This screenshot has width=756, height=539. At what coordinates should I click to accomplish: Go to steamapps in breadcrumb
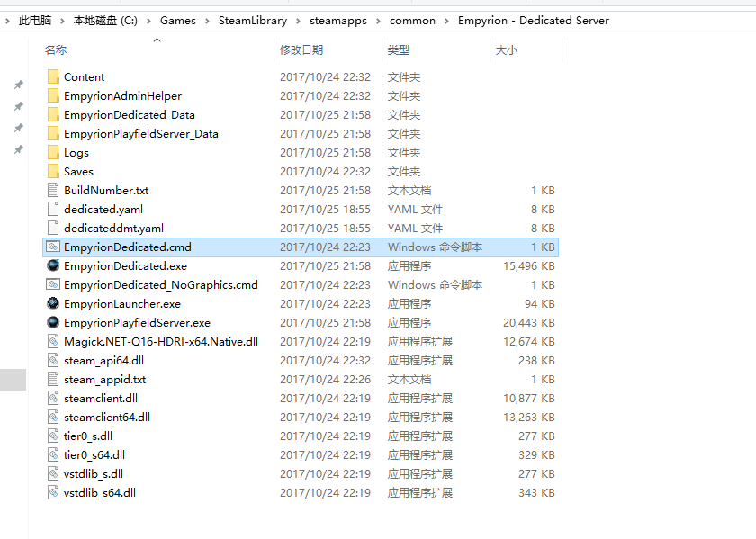338,21
